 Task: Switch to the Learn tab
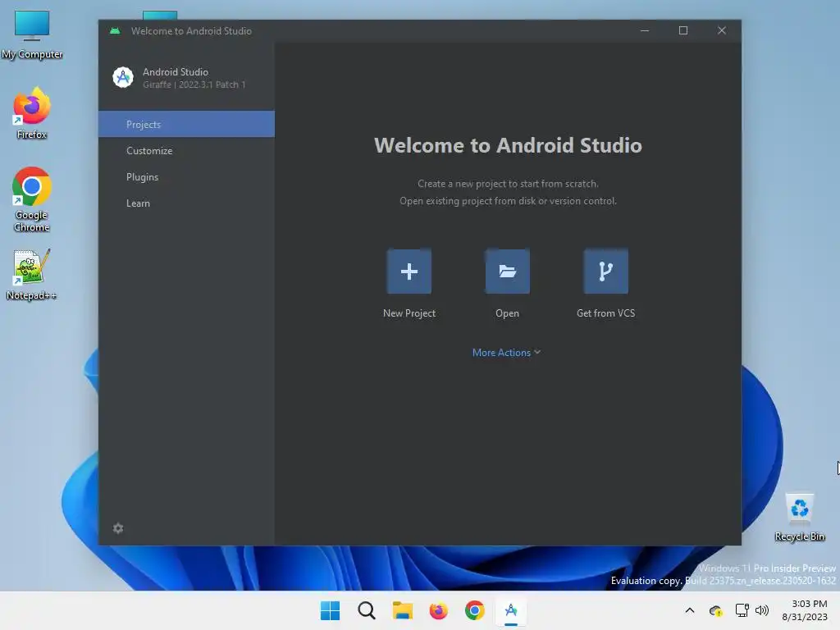[186, 203]
